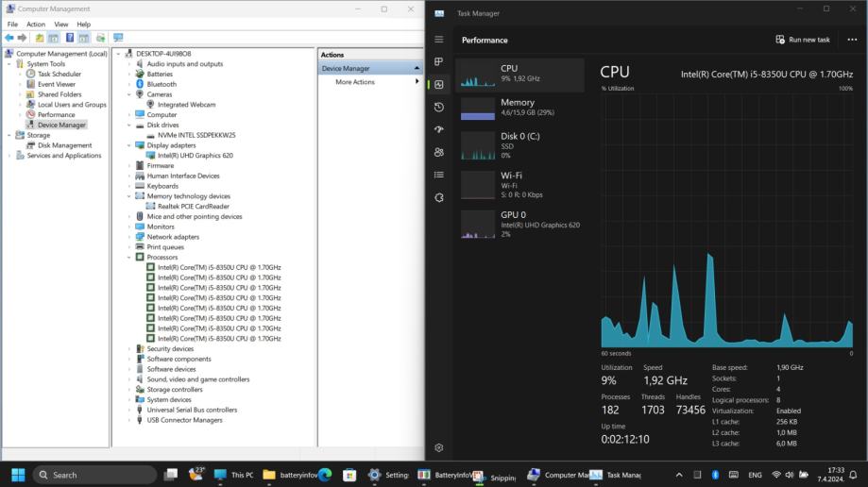868x487 pixels.
Task: Open the notification bell in the taskbar
Action: point(853,475)
